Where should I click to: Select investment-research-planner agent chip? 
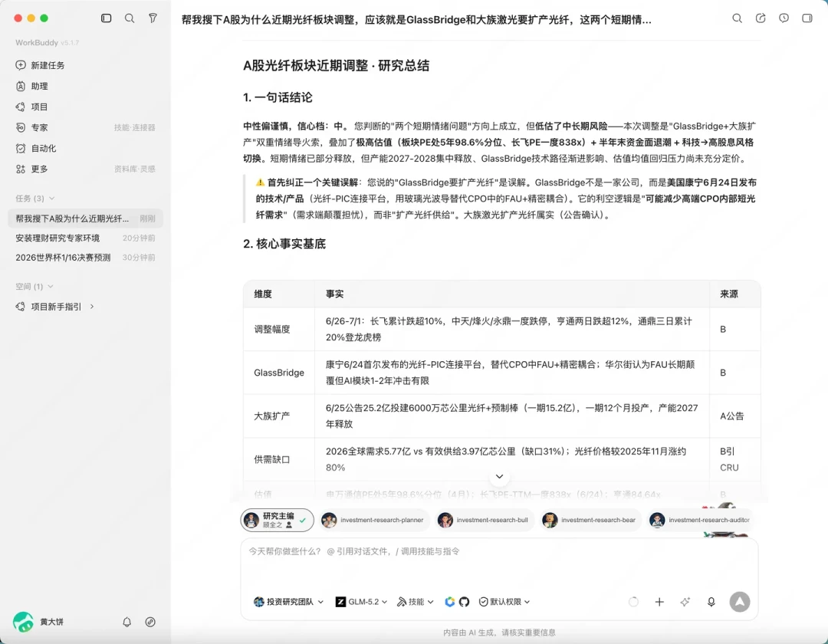pos(374,520)
